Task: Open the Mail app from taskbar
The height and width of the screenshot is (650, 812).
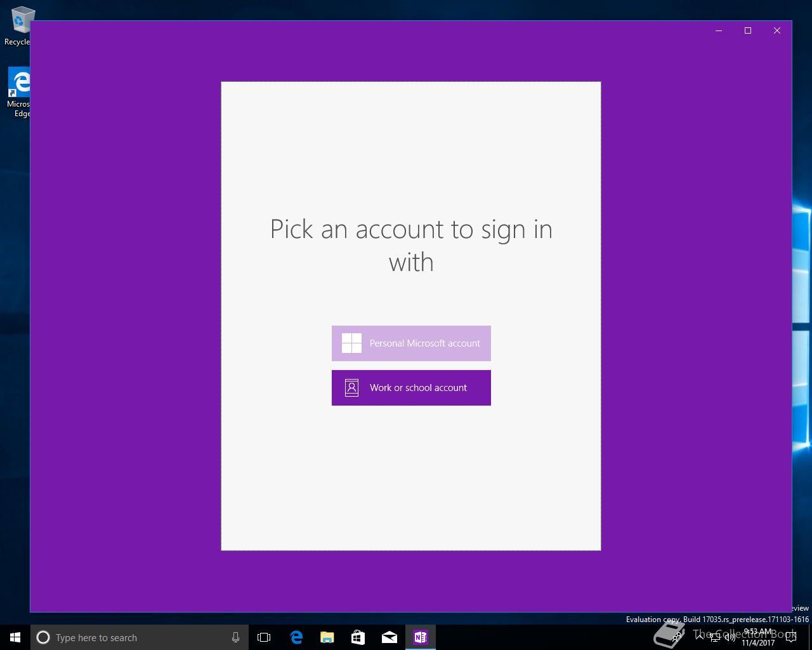Action: (389, 637)
